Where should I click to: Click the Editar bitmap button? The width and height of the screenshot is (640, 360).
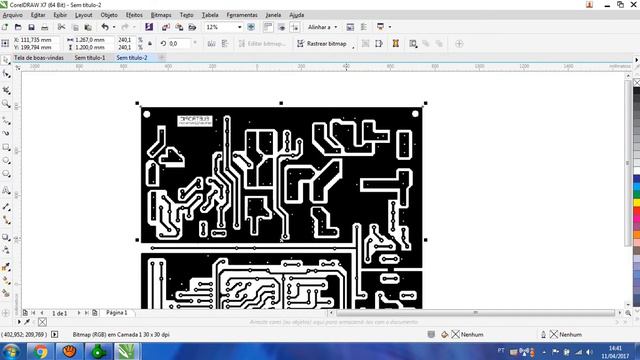[x=262, y=44]
